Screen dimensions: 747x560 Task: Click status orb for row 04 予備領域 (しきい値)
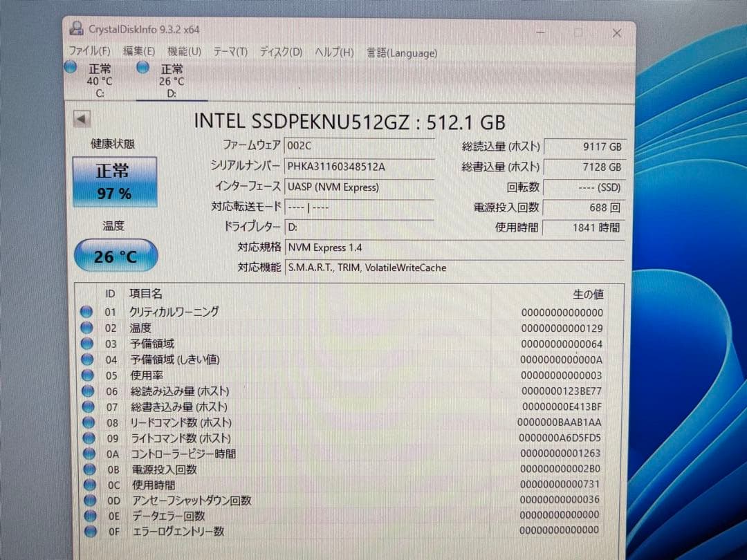click(87, 360)
